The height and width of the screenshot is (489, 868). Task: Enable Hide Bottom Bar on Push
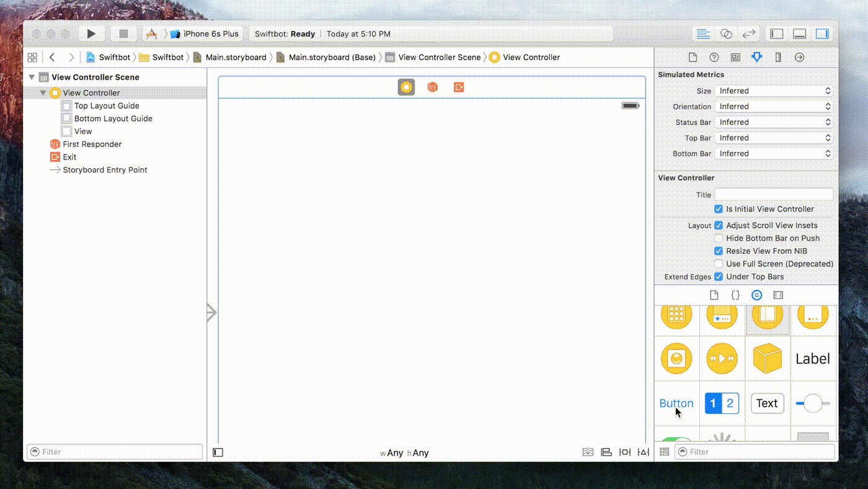pyautogui.click(x=719, y=238)
